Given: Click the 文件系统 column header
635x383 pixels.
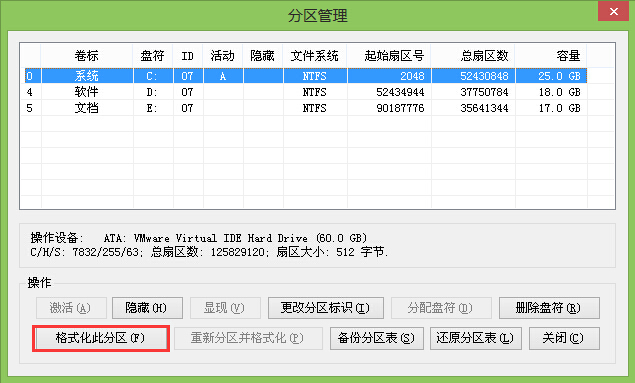Looking at the screenshot, I should [315, 55].
